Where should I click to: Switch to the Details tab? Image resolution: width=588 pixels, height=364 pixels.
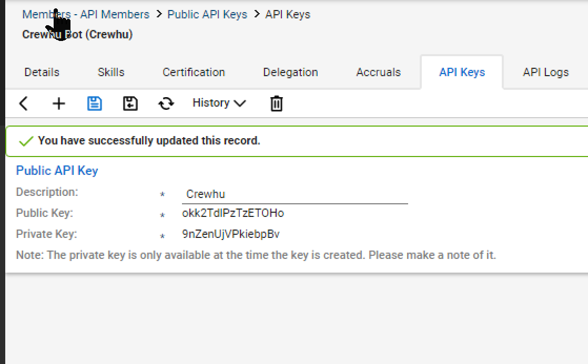tap(42, 72)
